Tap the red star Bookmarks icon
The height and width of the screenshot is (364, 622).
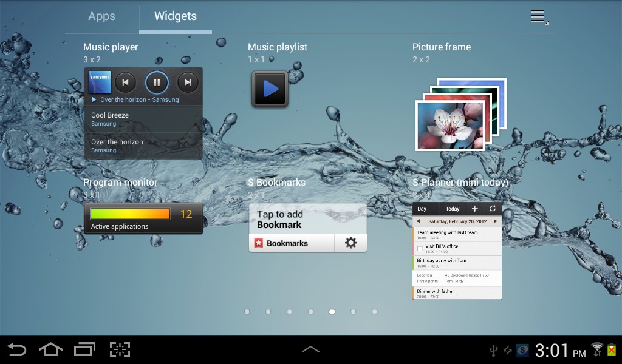point(259,243)
